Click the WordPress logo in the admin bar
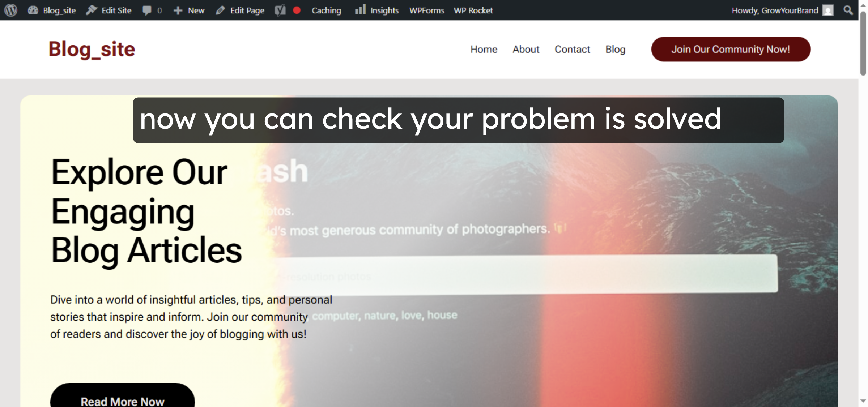 pyautogui.click(x=11, y=10)
